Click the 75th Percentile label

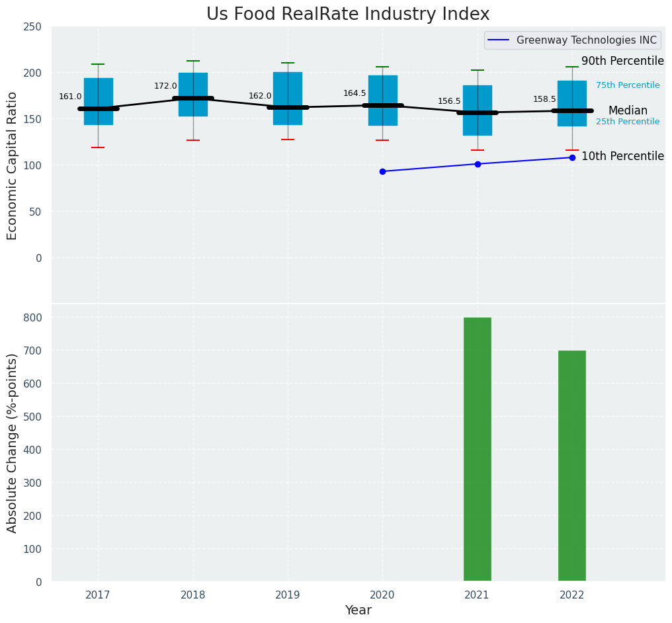click(627, 85)
